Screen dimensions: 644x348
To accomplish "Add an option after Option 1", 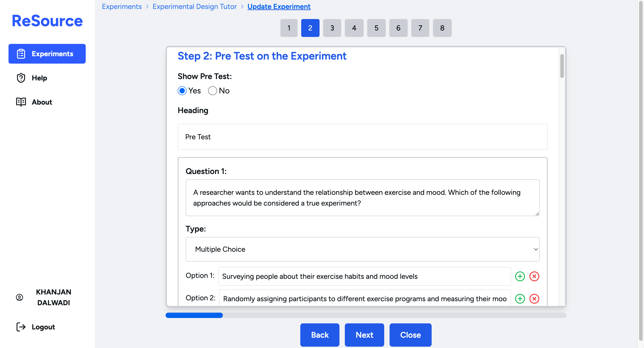I will [520, 276].
